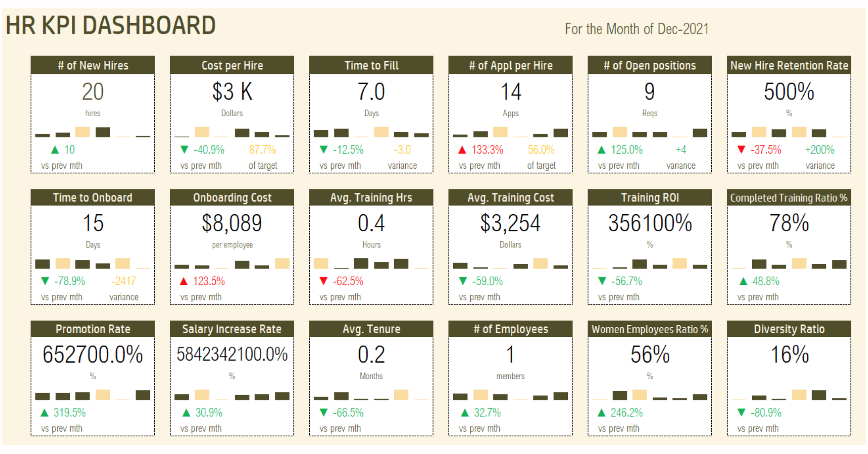The height and width of the screenshot is (454, 868).
Task: Select the New Hire Retention Rate header
Action: click(789, 65)
